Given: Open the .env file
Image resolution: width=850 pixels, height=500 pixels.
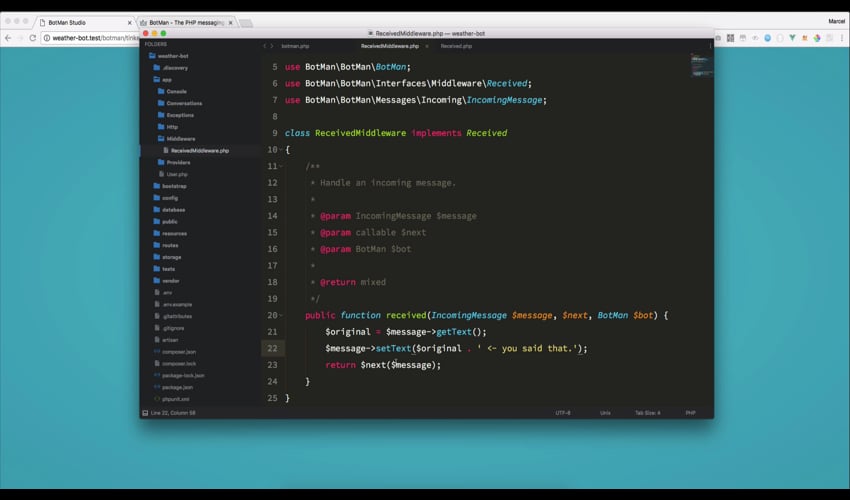Looking at the screenshot, I should point(164,292).
